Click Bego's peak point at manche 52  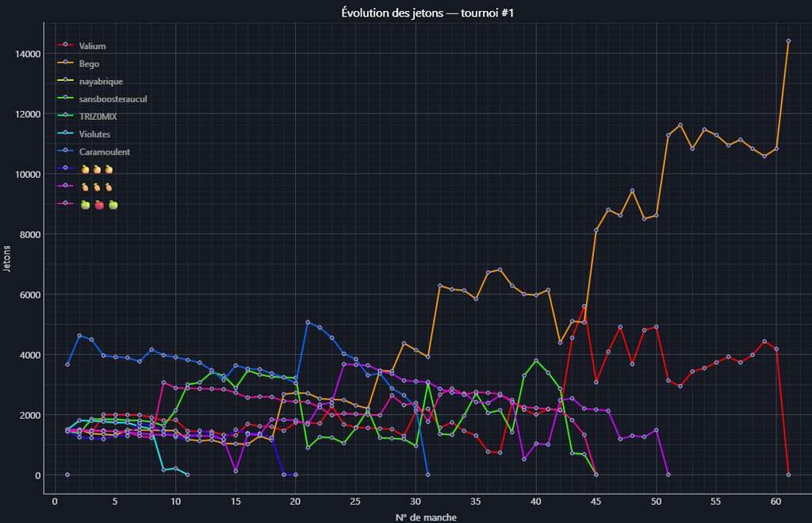(x=680, y=125)
